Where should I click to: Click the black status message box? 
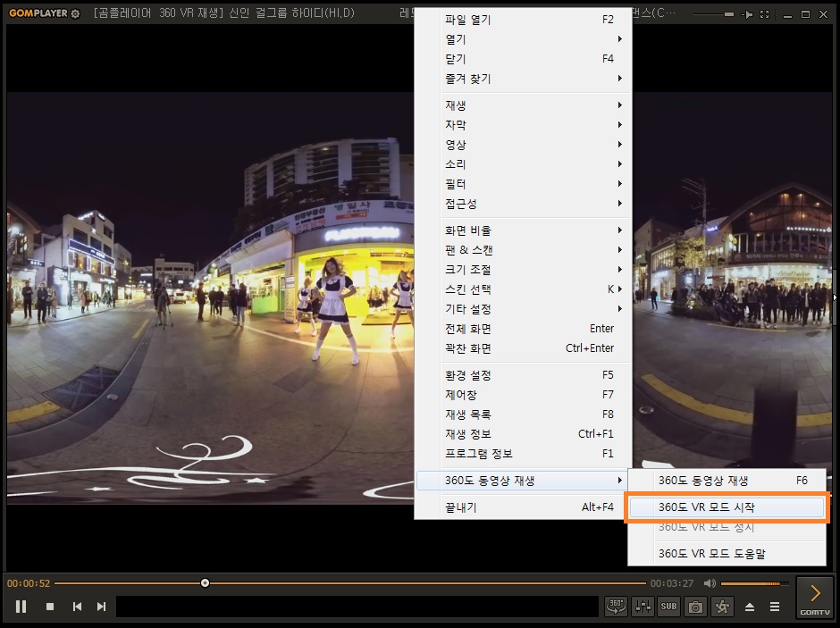click(357, 607)
